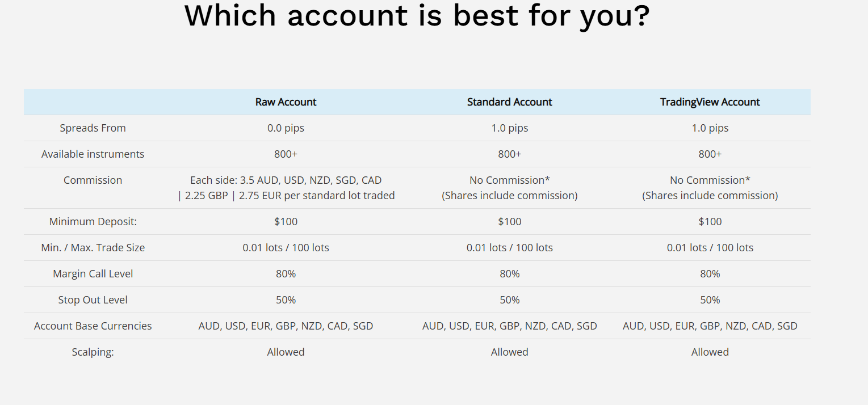
Task: Click Standard Account's $100 minimum deposit
Action: pyautogui.click(x=509, y=222)
